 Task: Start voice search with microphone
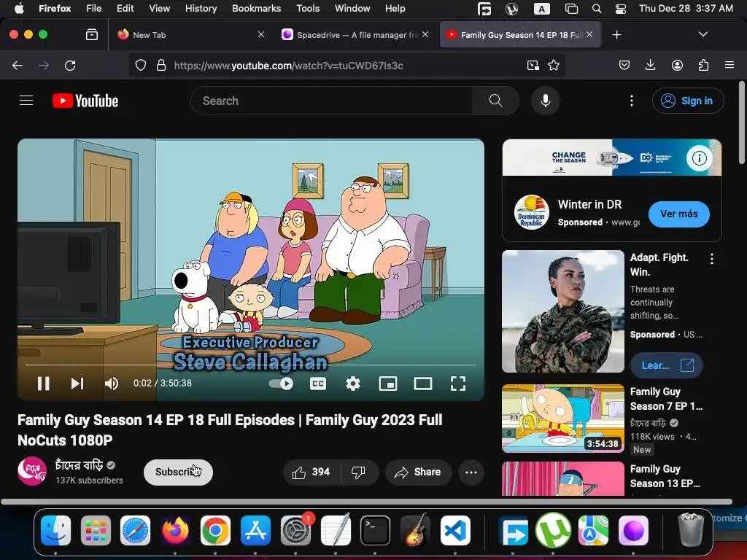pos(546,101)
